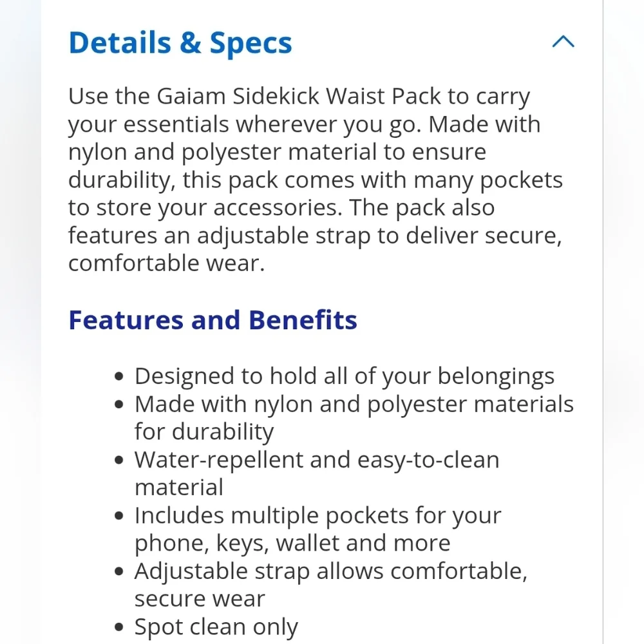Click the bullet dot before 'Water-repellent'

[119, 460]
